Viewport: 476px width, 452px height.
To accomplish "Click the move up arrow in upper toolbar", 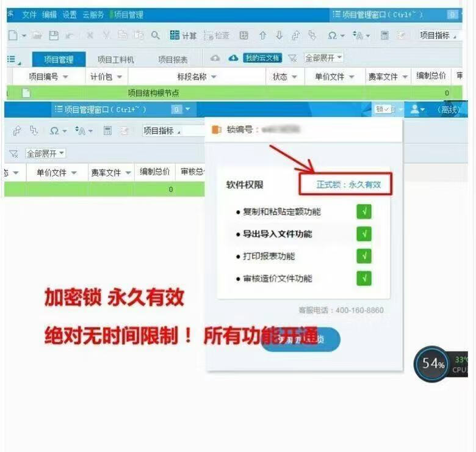I will tap(262, 35).
